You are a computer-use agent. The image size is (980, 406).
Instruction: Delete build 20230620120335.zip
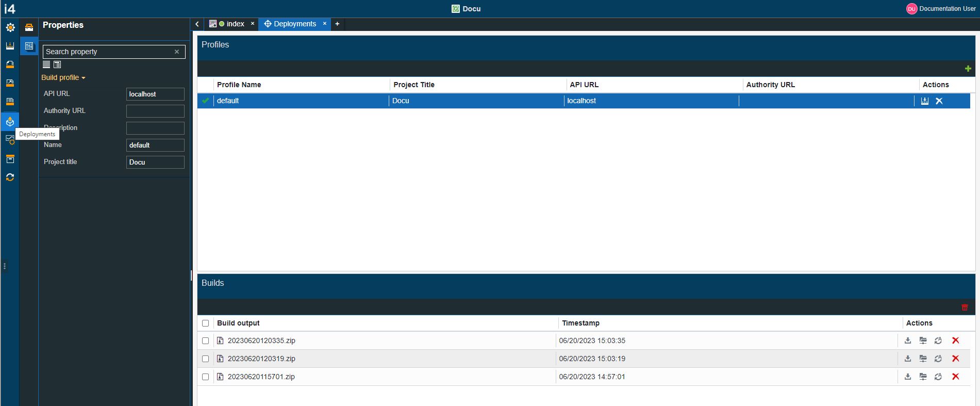tap(955, 340)
